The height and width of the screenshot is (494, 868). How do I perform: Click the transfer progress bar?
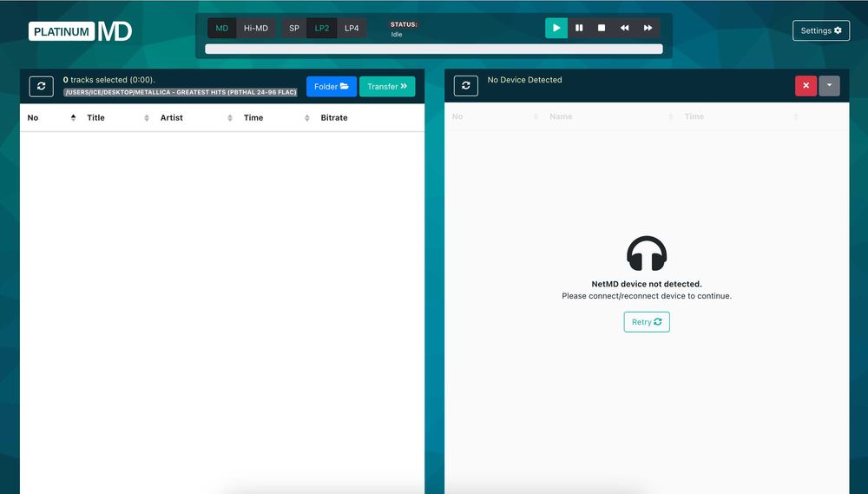tap(434, 49)
